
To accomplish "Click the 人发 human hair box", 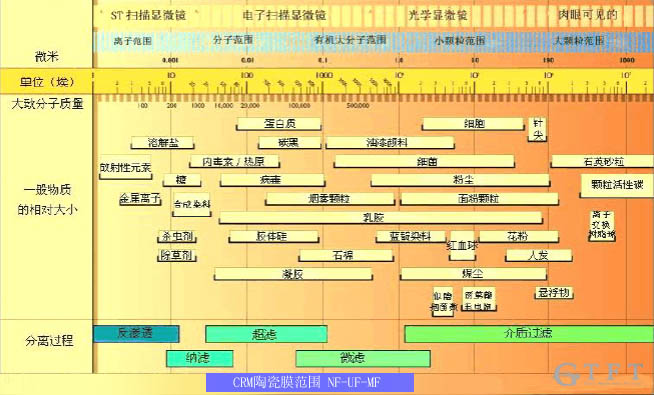I will tap(538, 255).
